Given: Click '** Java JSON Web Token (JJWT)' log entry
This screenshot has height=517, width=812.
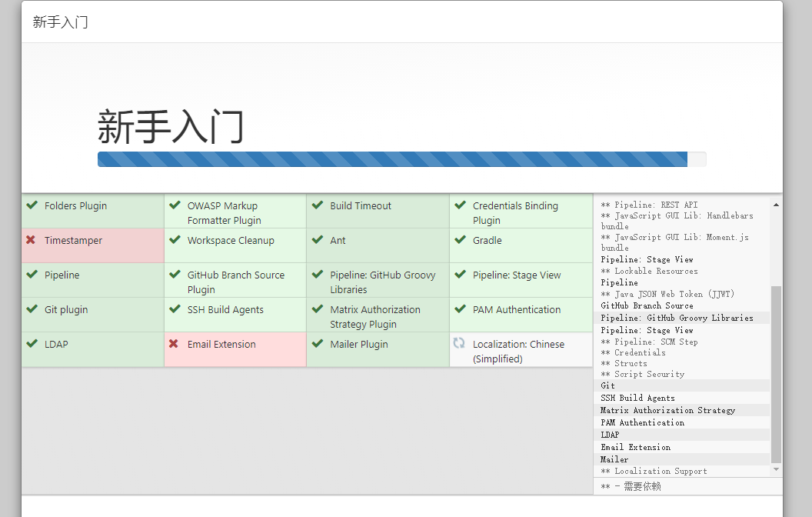Looking at the screenshot, I should point(667,294).
